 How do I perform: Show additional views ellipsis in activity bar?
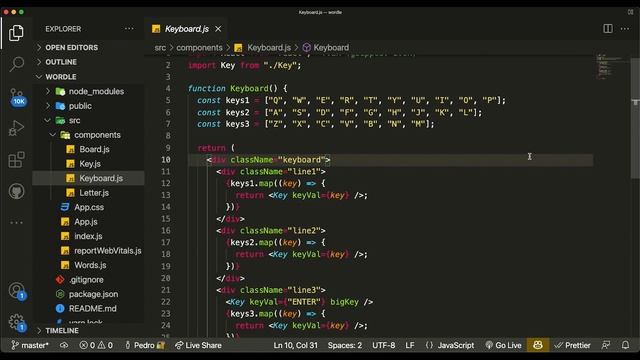click(16, 222)
